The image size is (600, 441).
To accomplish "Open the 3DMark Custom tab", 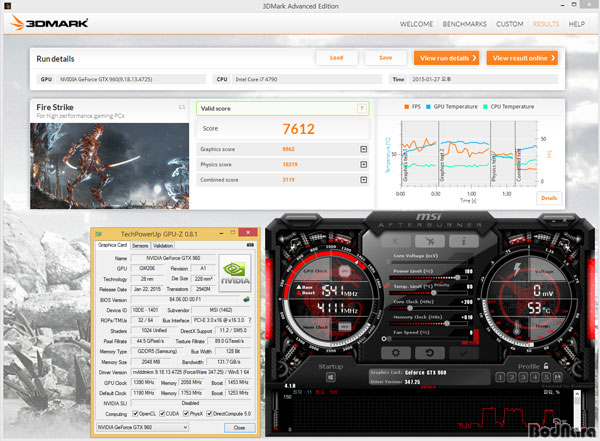I will (x=510, y=24).
